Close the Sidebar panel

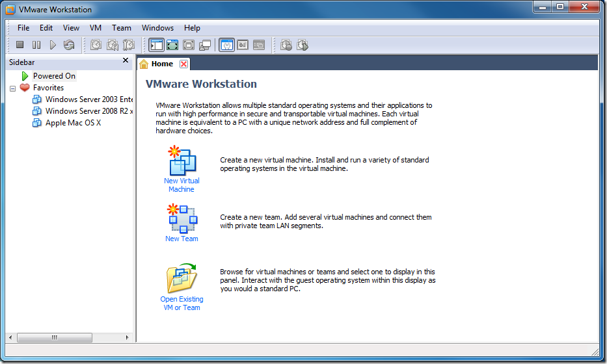point(126,60)
